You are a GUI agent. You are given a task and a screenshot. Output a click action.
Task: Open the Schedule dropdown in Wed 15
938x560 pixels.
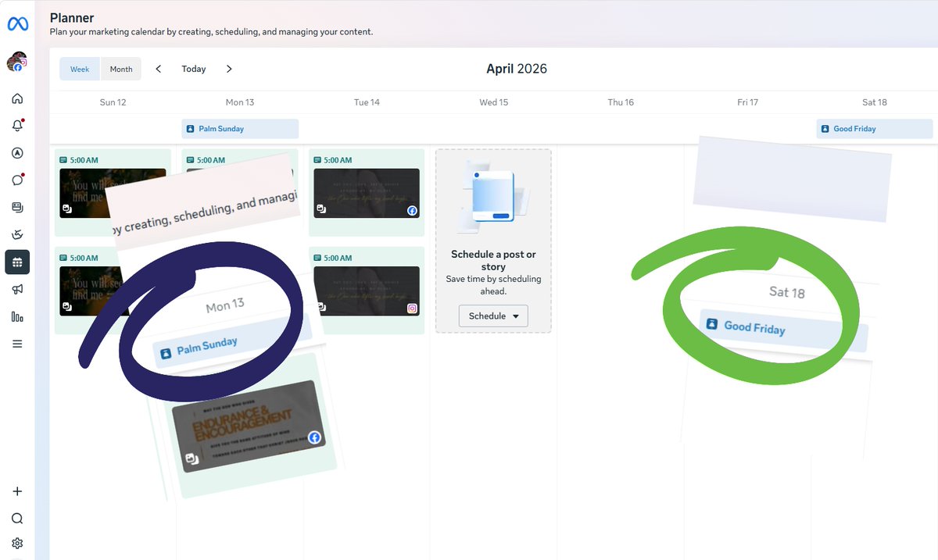(x=493, y=316)
